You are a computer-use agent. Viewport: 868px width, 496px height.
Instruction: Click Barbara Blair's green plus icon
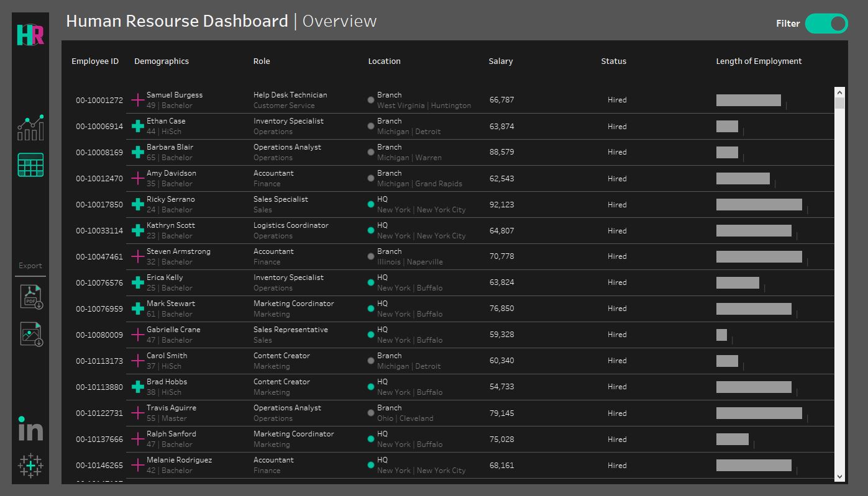point(138,152)
